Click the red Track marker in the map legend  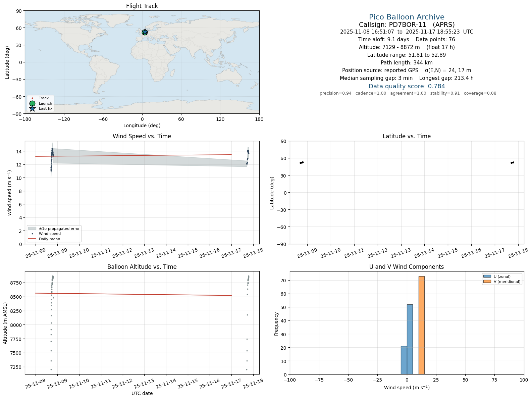(x=32, y=98)
